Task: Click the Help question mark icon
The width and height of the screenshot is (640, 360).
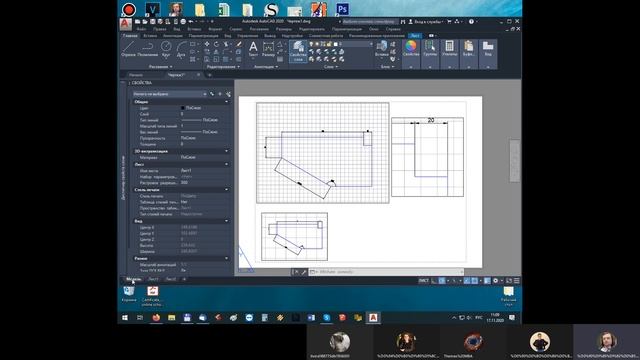Action: 471,22
